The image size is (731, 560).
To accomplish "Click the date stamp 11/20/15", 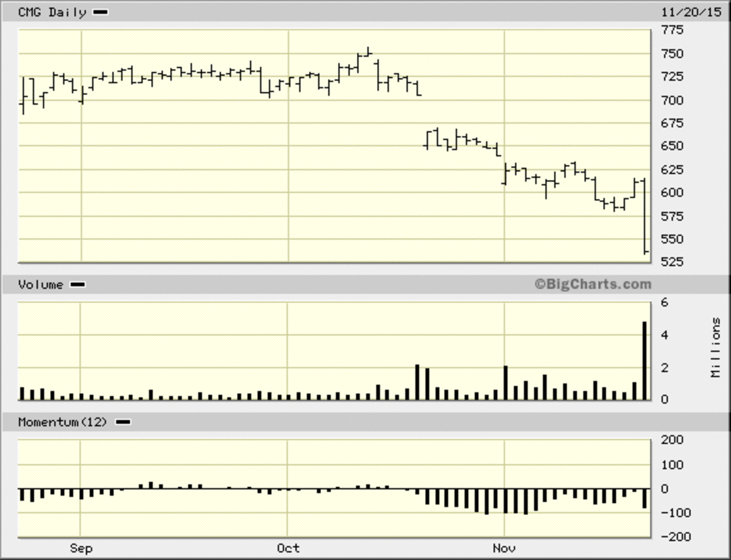I will 691,12.
